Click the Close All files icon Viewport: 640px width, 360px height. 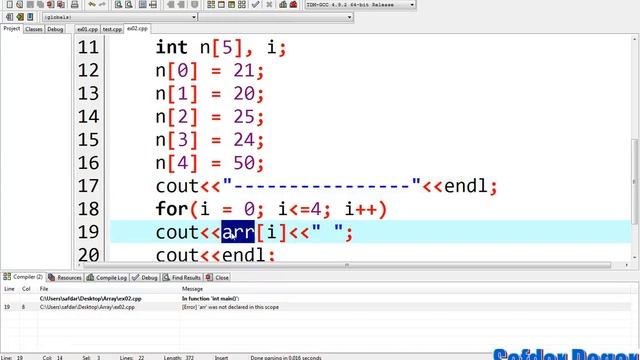tap(61, 4)
